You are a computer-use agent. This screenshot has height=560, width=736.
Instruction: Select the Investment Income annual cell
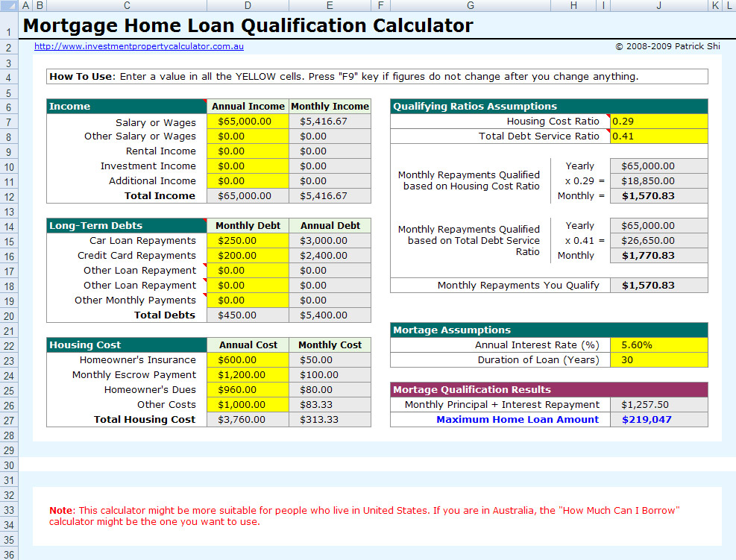[x=248, y=166]
